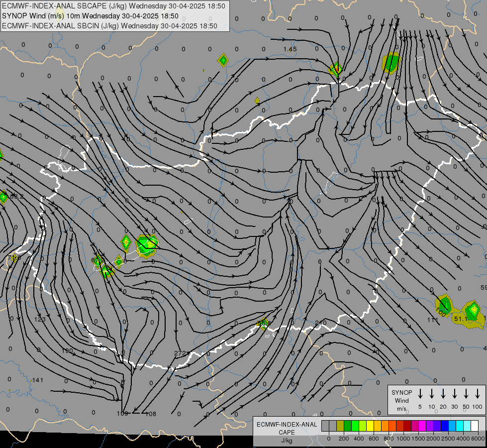The height and width of the screenshot is (448, 487).
Task: Click the 800 tick label on CAPE scale
Action: pyautogui.click(x=389, y=439)
